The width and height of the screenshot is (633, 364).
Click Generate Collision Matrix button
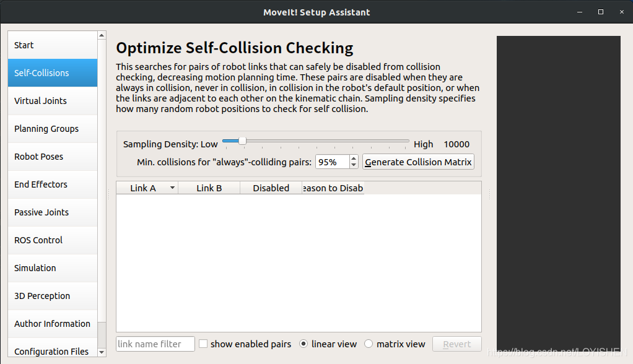point(418,162)
